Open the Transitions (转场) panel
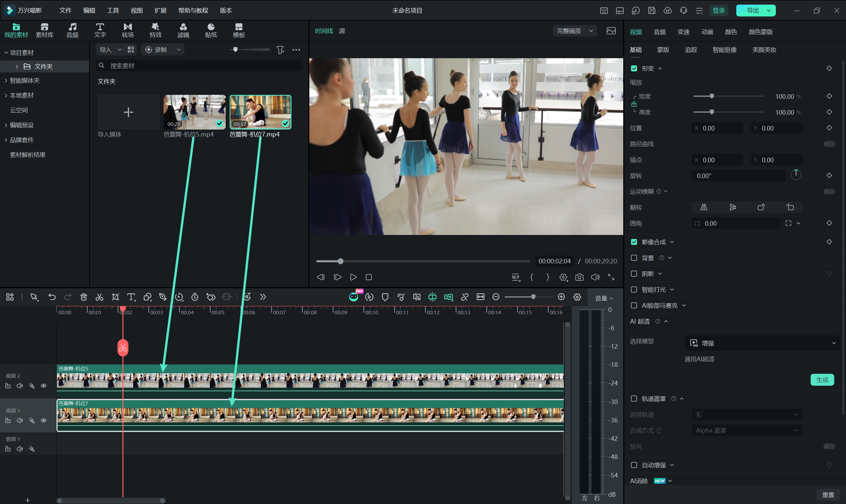Viewport: 846px width, 504px height. (x=128, y=30)
